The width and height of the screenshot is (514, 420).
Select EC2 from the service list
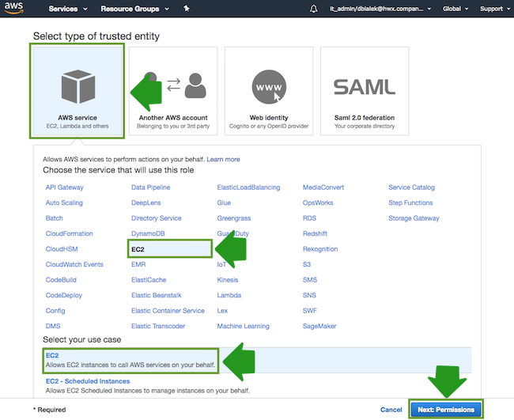coord(138,249)
